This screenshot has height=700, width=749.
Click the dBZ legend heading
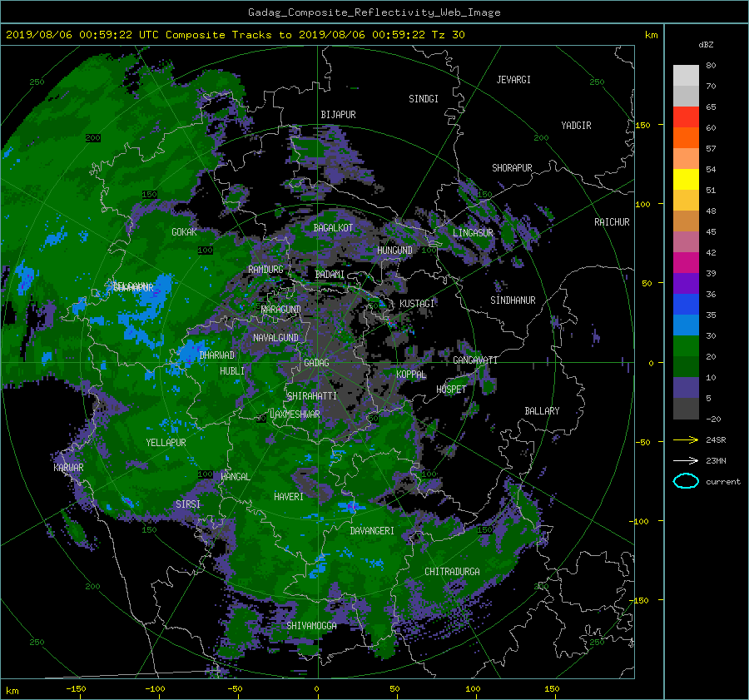[x=706, y=45]
